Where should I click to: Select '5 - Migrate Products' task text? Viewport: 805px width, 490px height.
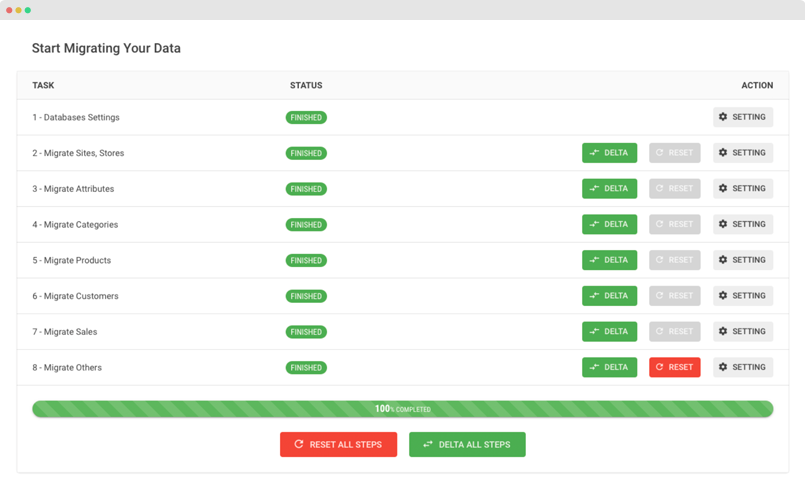coord(71,260)
